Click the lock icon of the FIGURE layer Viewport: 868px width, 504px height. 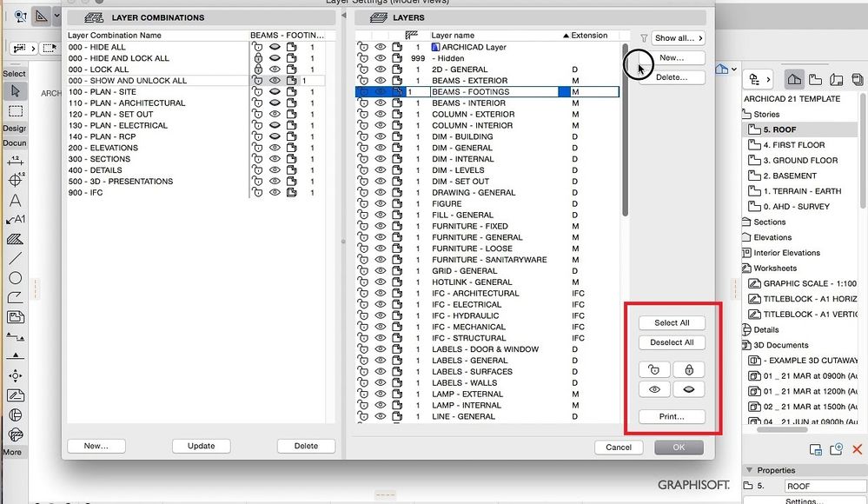pyautogui.click(x=362, y=204)
